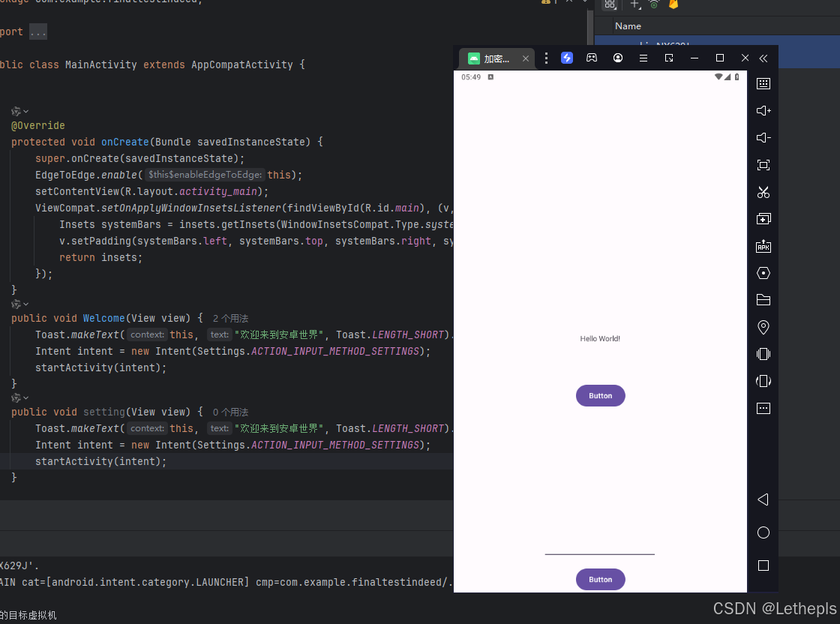Open the emulator hamburger menu

(643, 58)
